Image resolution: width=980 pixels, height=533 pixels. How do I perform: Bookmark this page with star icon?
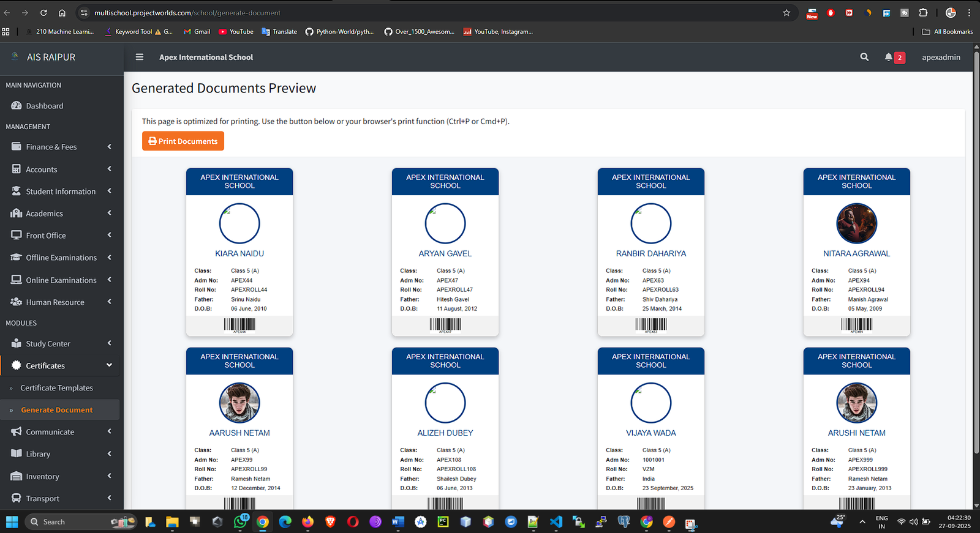[x=786, y=13]
